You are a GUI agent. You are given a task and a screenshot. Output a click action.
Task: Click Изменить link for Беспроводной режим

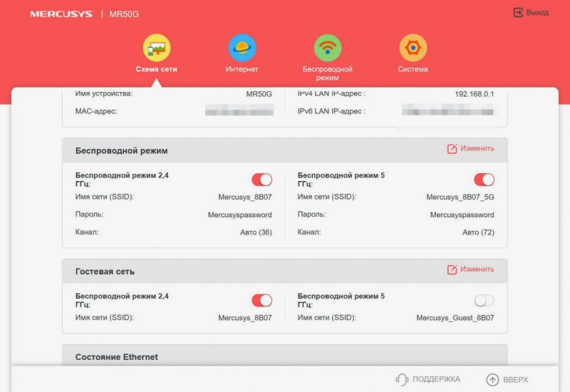[x=477, y=148]
